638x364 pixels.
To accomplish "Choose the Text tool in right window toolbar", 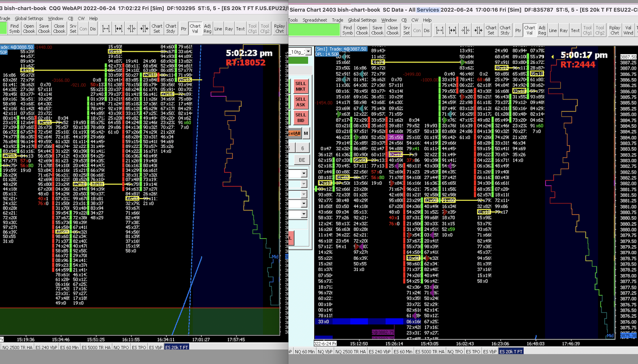I will 575,30.
